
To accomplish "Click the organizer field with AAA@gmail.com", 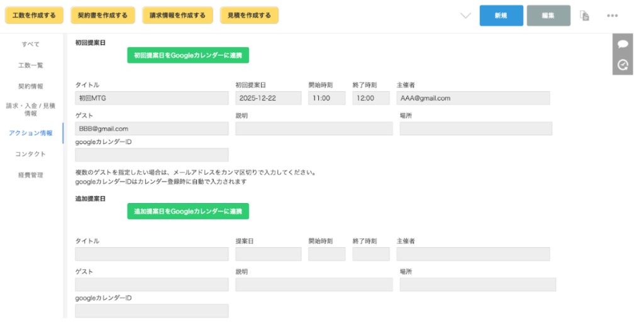I will [x=473, y=98].
